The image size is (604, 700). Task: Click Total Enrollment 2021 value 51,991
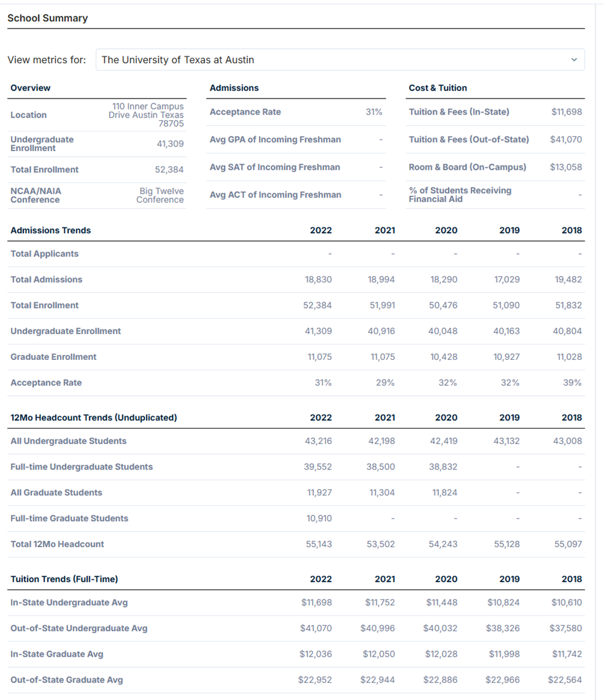[x=382, y=305]
